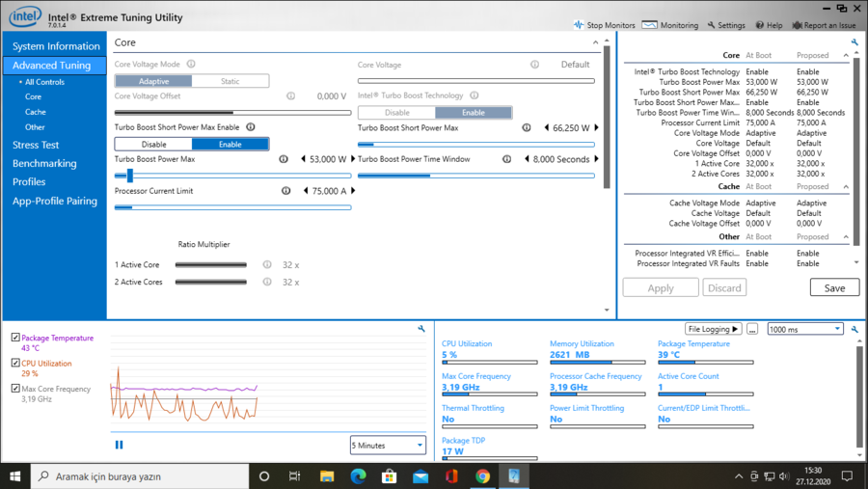Click the Stop Monitors icon
Screen dimensions: 868x489
579,25
